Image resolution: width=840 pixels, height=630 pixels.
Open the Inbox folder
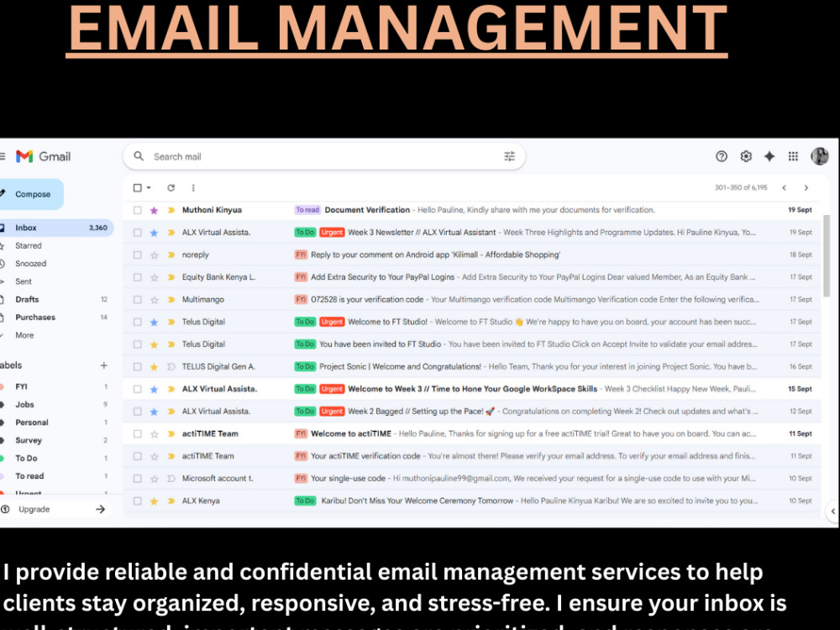tap(55, 228)
